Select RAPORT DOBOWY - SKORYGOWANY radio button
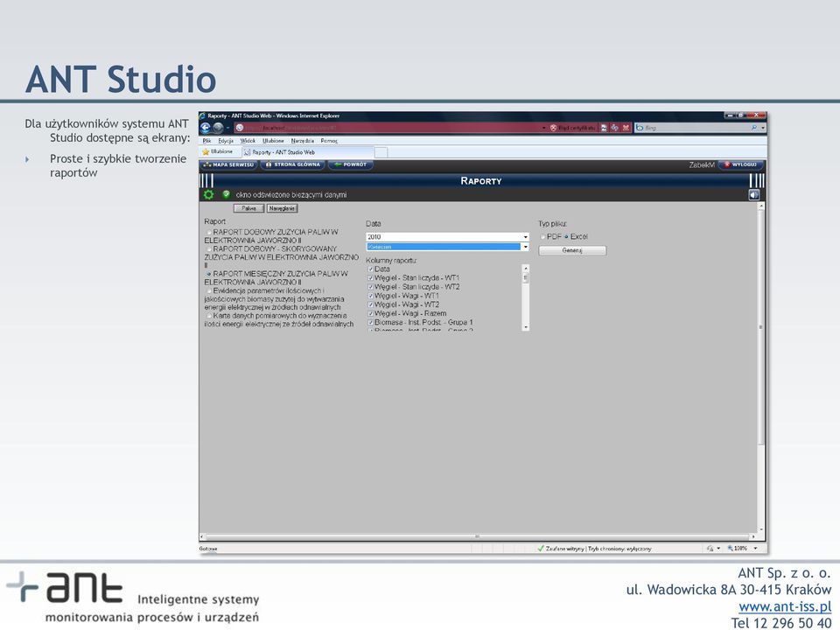 coord(209,249)
